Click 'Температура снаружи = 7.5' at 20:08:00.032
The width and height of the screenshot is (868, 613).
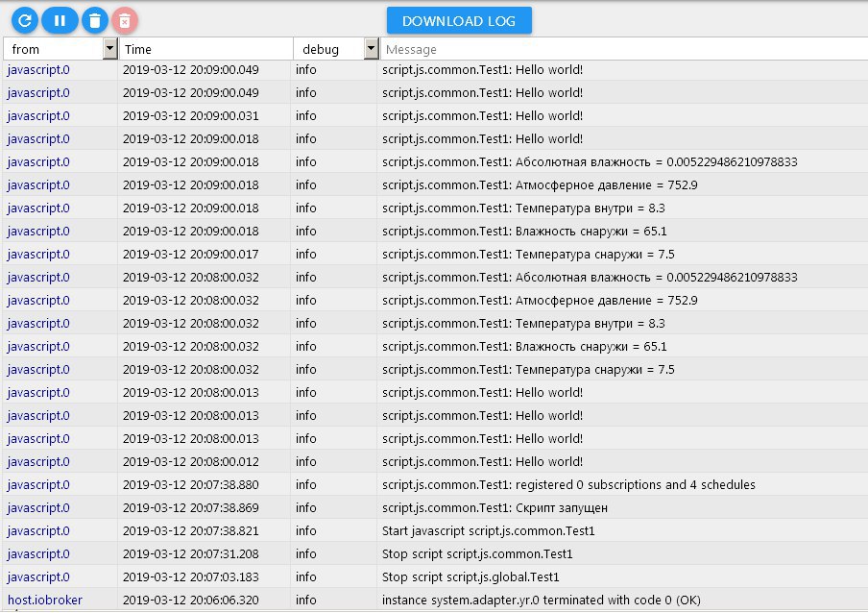point(528,369)
